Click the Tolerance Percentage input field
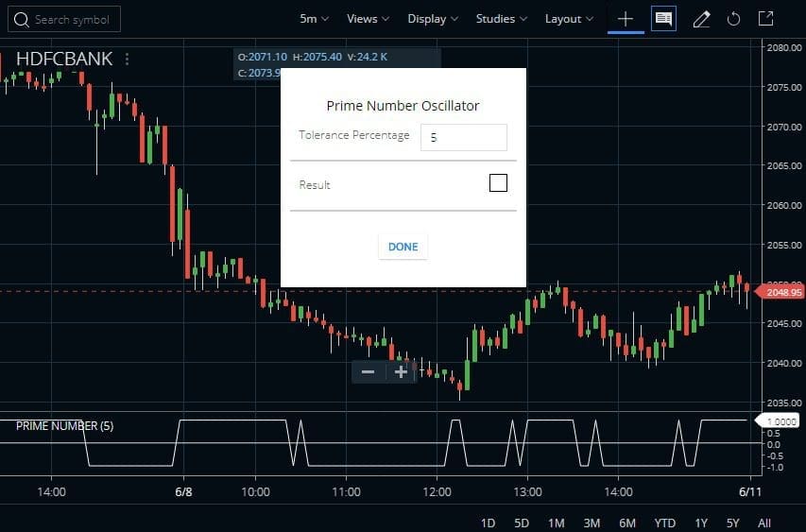Viewport: 806px width, 532px height. pos(464,137)
